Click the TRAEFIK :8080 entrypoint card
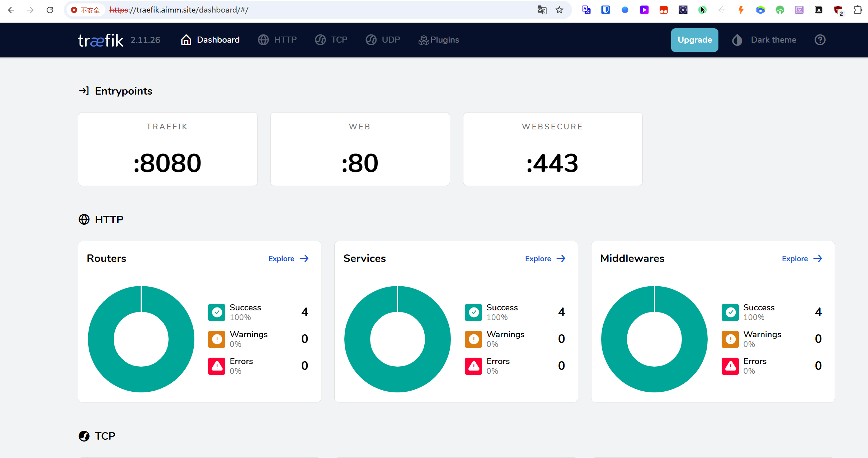Image resolution: width=868 pixels, height=458 pixels. [x=168, y=149]
